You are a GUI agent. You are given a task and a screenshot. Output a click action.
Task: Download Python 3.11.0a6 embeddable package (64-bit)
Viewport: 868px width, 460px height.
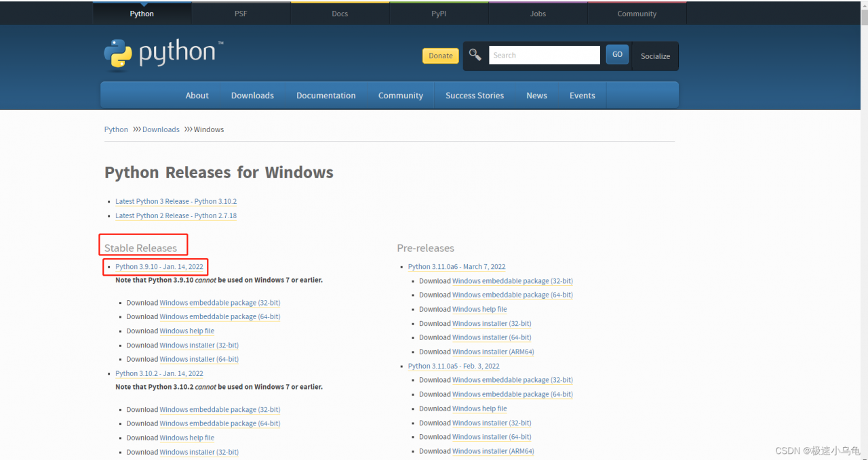pyautogui.click(x=512, y=295)
